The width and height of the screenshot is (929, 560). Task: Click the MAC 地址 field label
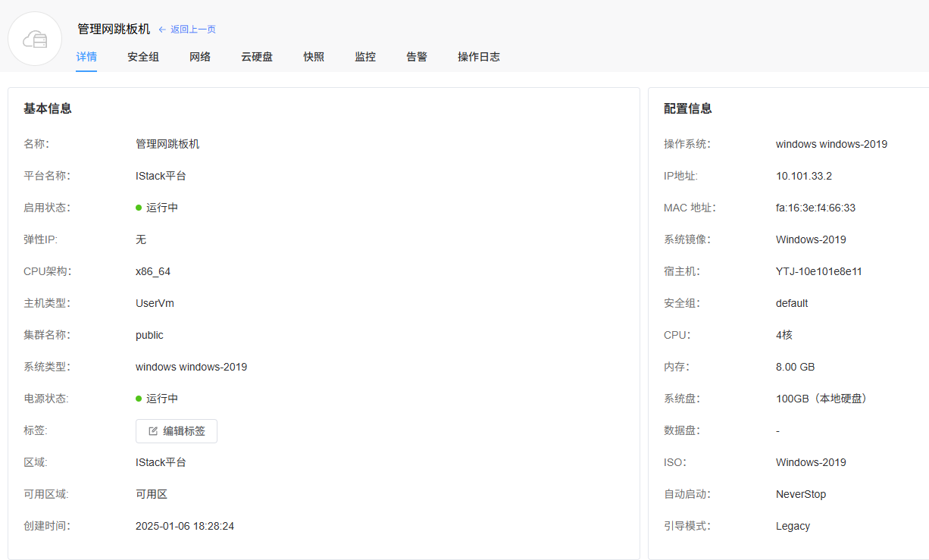[x=690, y=208]
